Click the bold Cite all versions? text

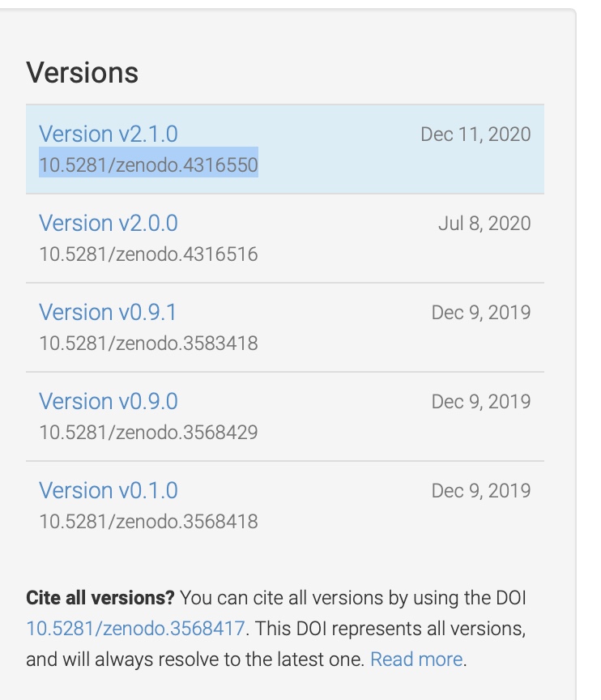(x=100, y=598)
